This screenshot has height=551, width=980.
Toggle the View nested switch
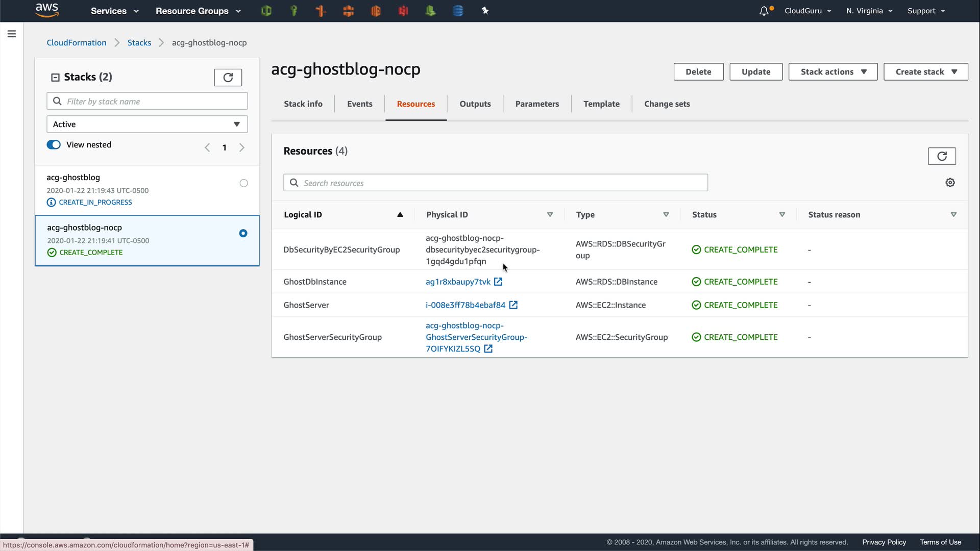pos(54,145)
